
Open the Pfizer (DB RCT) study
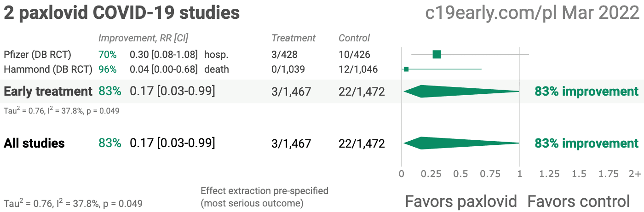[37, 55]
